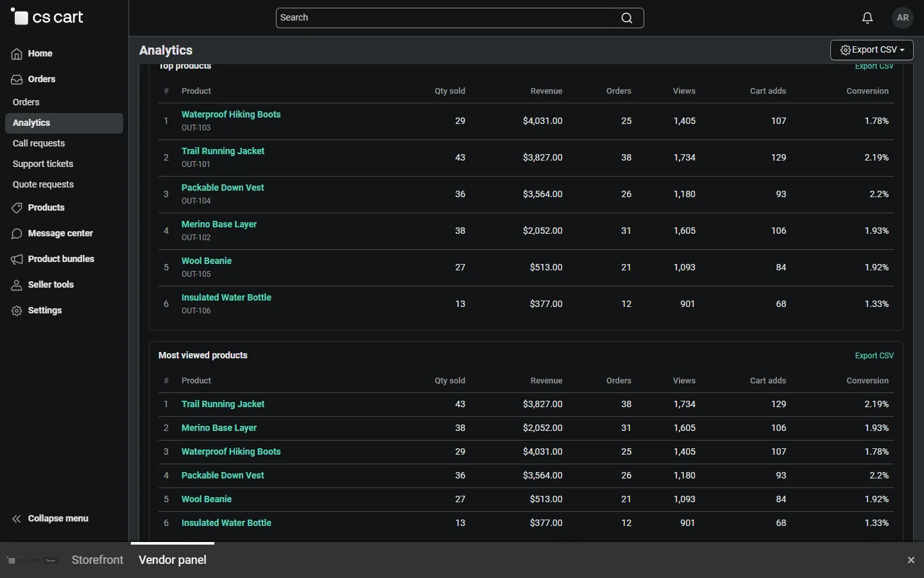This screenshot has width=924, height=578.
Task: Click the Message center chat bubble icon
Action: (17, 234)
